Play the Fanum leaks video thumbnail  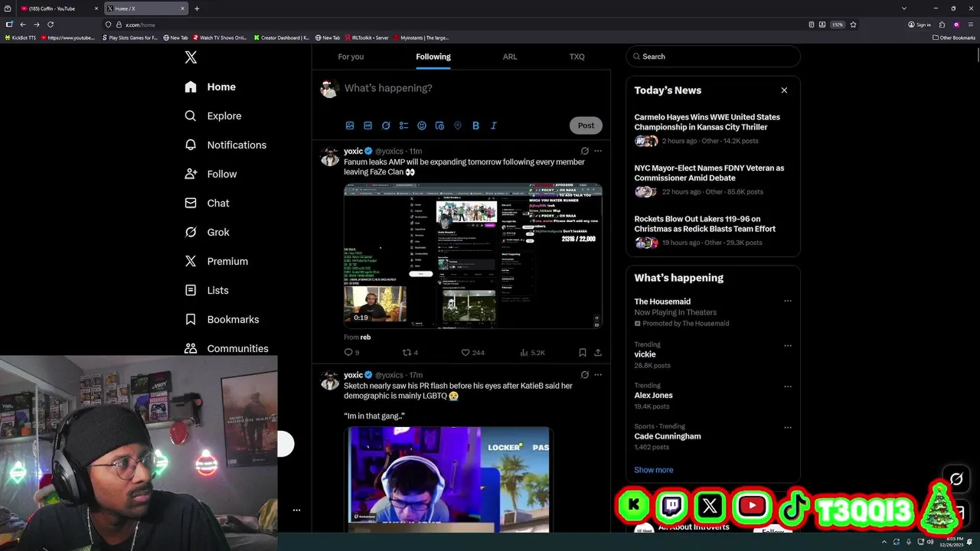click(x=473, y=256)
